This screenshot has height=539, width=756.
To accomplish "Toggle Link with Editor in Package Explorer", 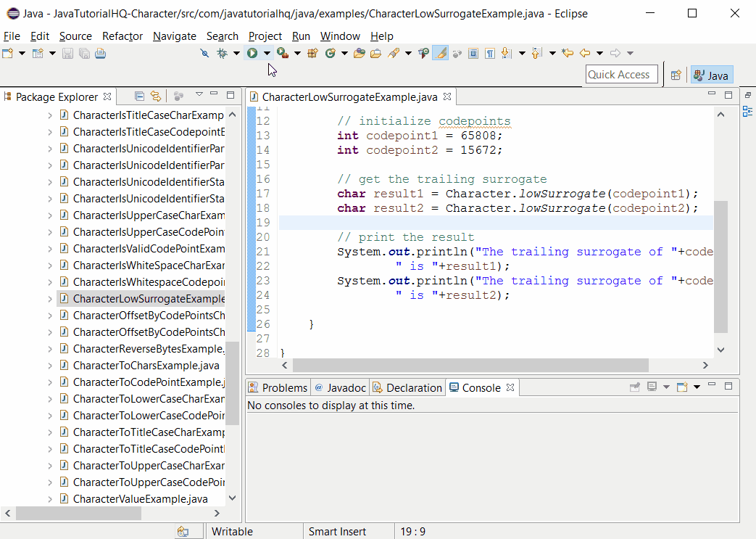I will (x=155, y=96).
